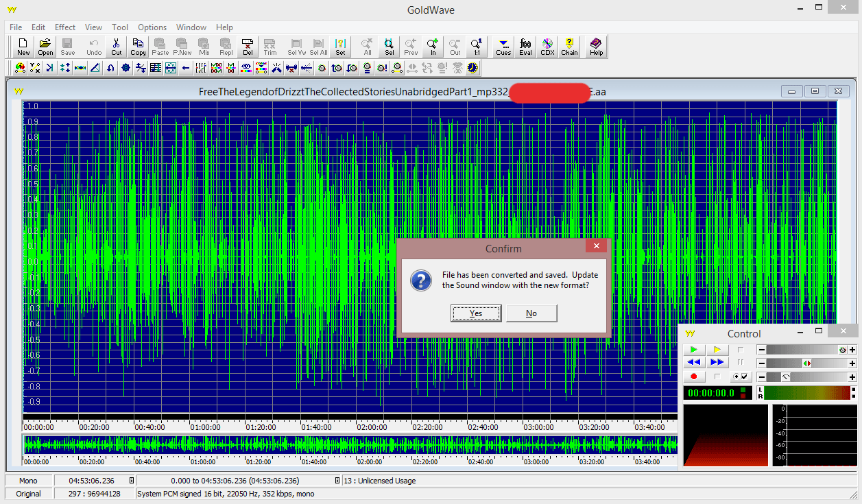Click the zoom Sel magnifier icon
862x504 pixels.
click(x=389, y=47)
